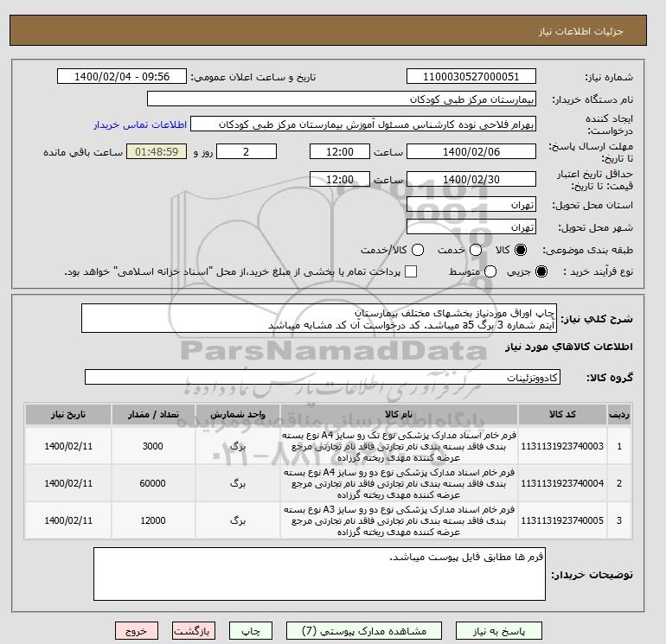Select the خدمت radio button
Screen dimensions: 666x644
coord(476,250)
